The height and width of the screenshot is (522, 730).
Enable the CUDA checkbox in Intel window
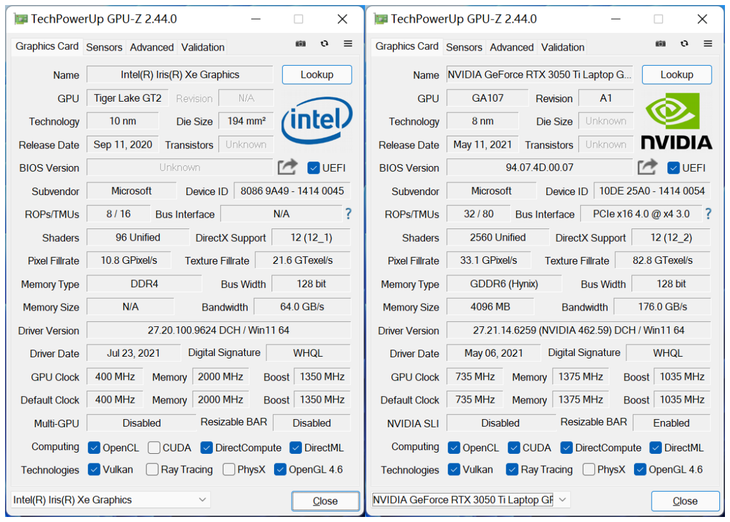pos(154,448)
